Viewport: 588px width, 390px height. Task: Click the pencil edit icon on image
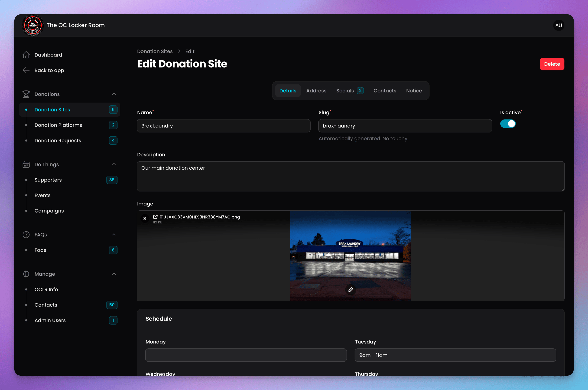351,290
